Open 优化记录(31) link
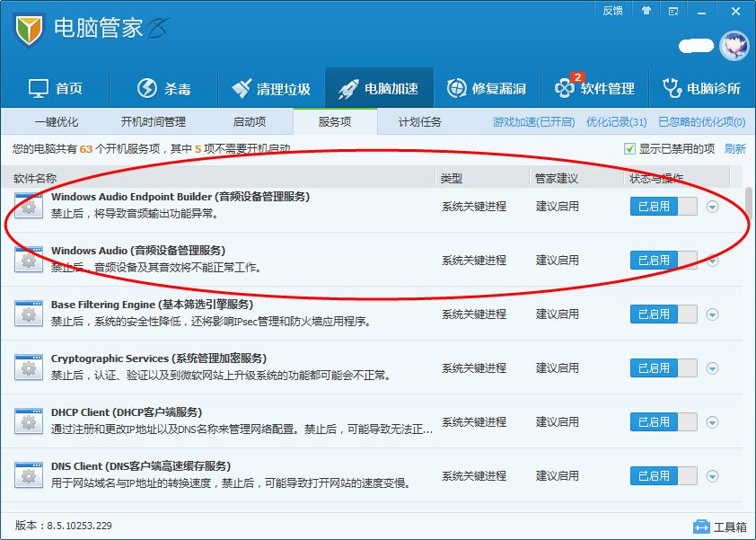Image resolution: width=756 pixels, height=540 pixels. click(x=616, y=122)
